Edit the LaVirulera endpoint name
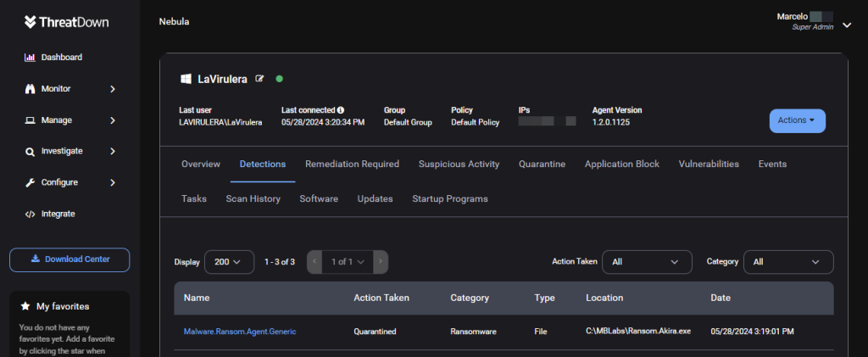868x357 pixels. pos(259,79)
